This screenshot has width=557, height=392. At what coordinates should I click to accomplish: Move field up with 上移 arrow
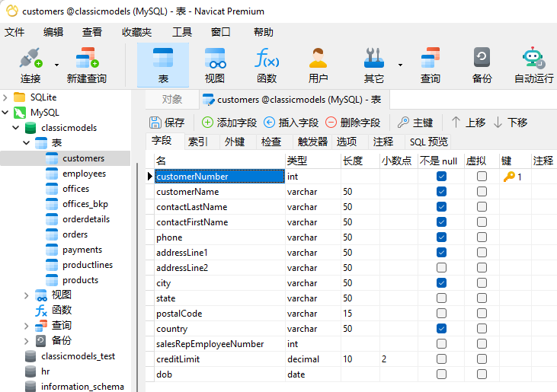pyautogui.click(x=456, y=123)
